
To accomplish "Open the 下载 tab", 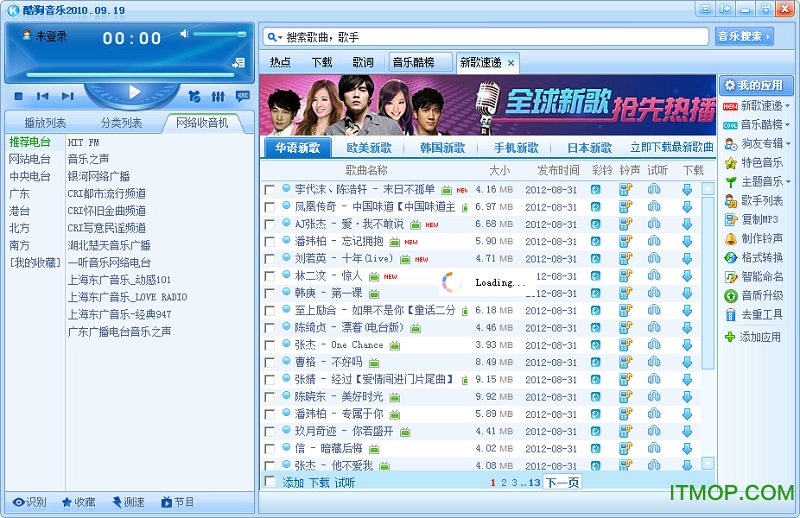I will pyautogui.click(x=322, y=62).
